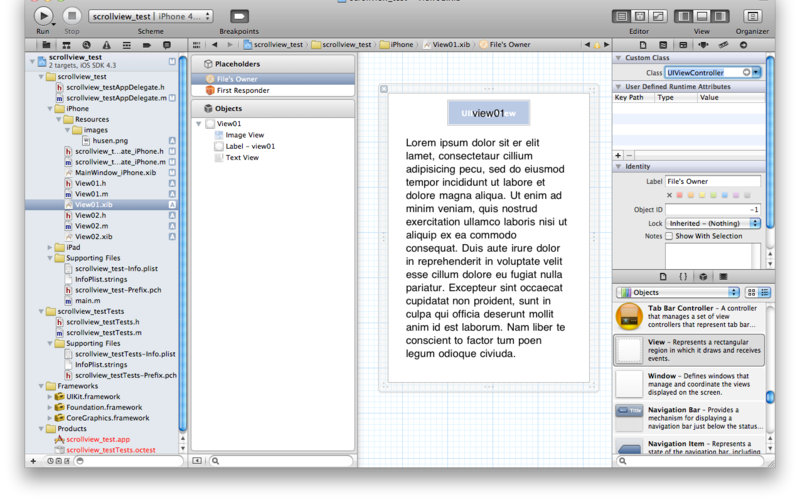
Task: Open the Connections inspector arrow tab icon
Action: 743,45
